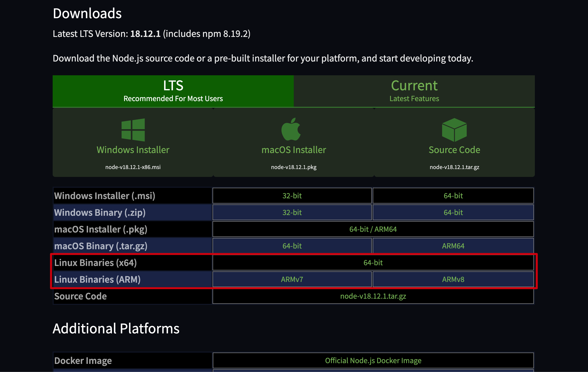588x372 pixels.
Task: Download Windows Binary (.zip) 32-bit
Action: 292,213
